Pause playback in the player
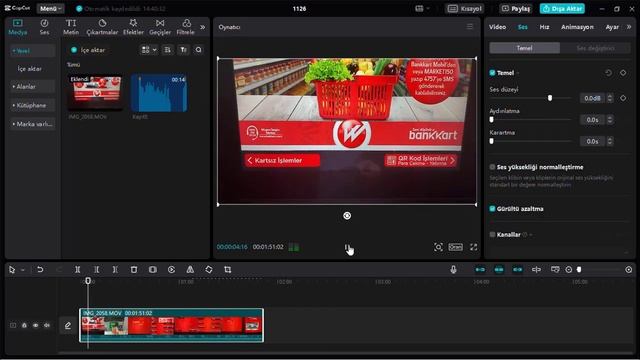 click(347, 247)
